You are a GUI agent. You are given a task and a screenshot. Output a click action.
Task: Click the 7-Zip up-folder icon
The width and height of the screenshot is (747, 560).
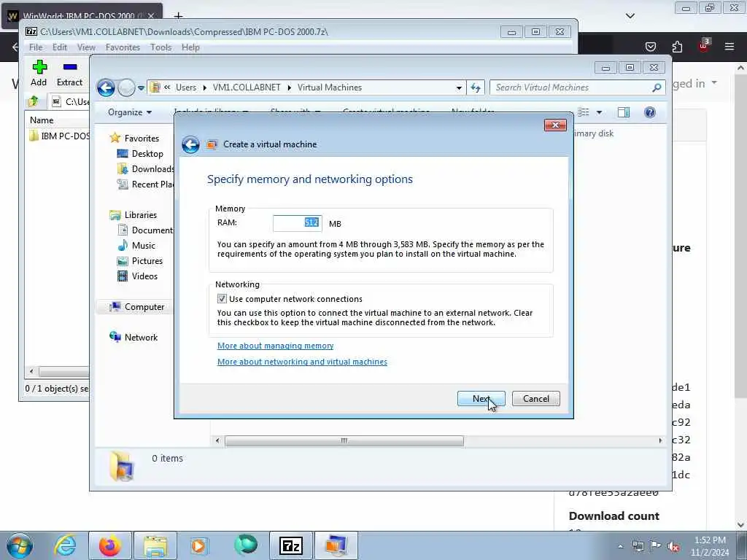[34, 101]
